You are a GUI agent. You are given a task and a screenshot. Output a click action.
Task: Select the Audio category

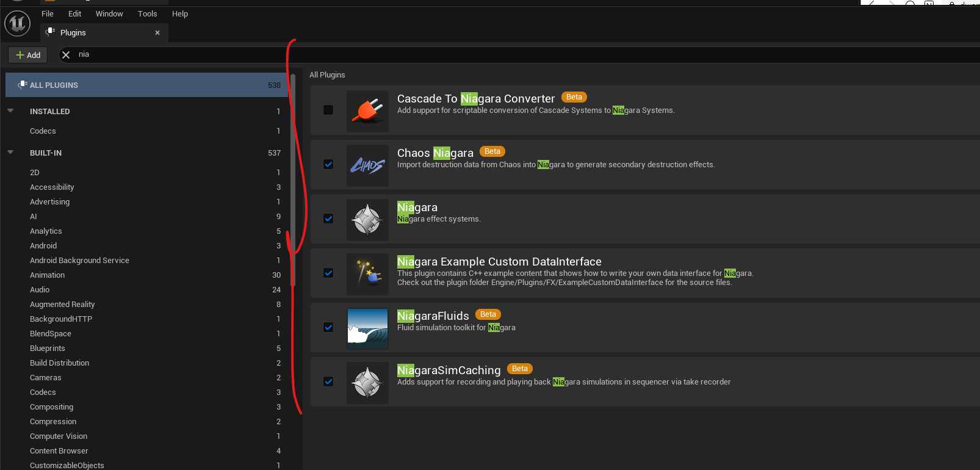[146, 289]
